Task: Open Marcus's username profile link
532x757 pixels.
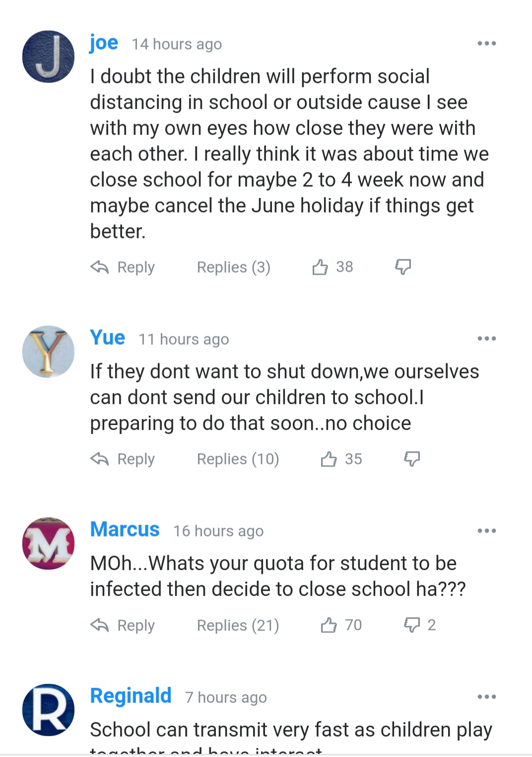Action: coord(125,530)
